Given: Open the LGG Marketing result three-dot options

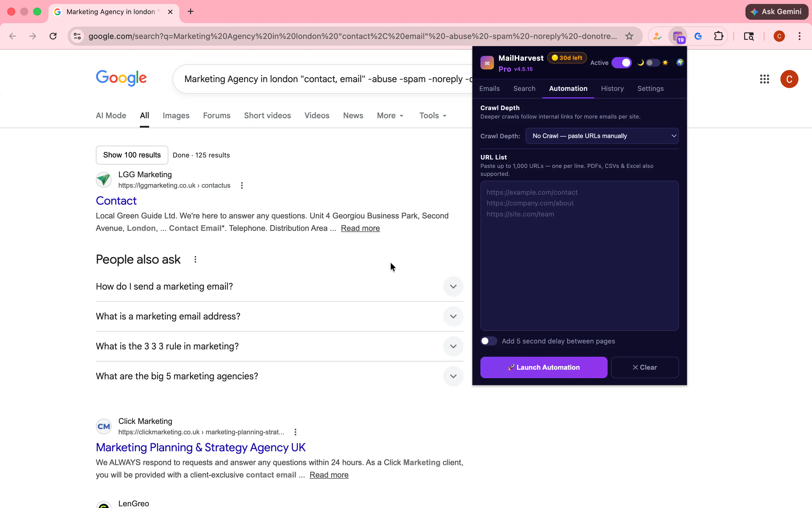Looking at the screenshot, I should point(242,185).
